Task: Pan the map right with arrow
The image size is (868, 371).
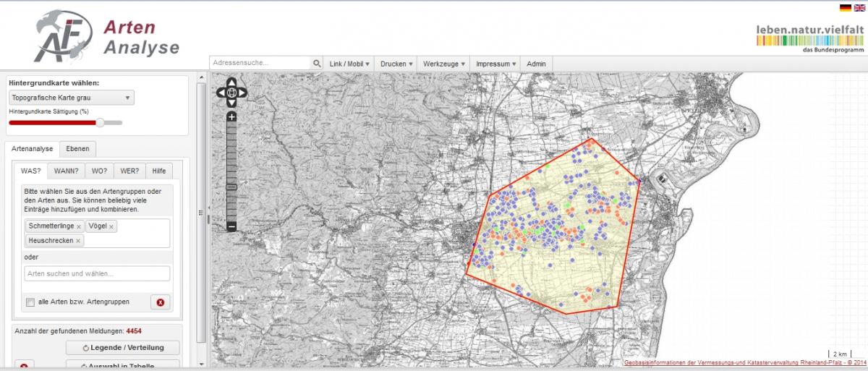Action: point(242,93)
